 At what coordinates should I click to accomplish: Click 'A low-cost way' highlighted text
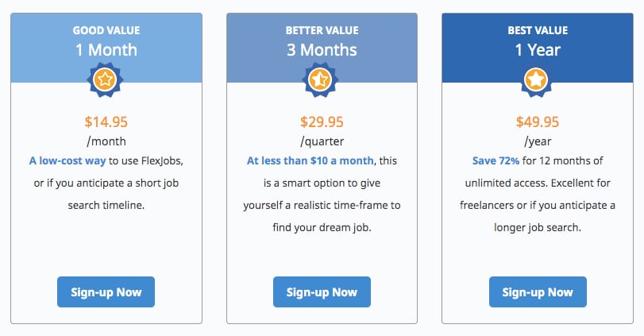pos(67,160)
